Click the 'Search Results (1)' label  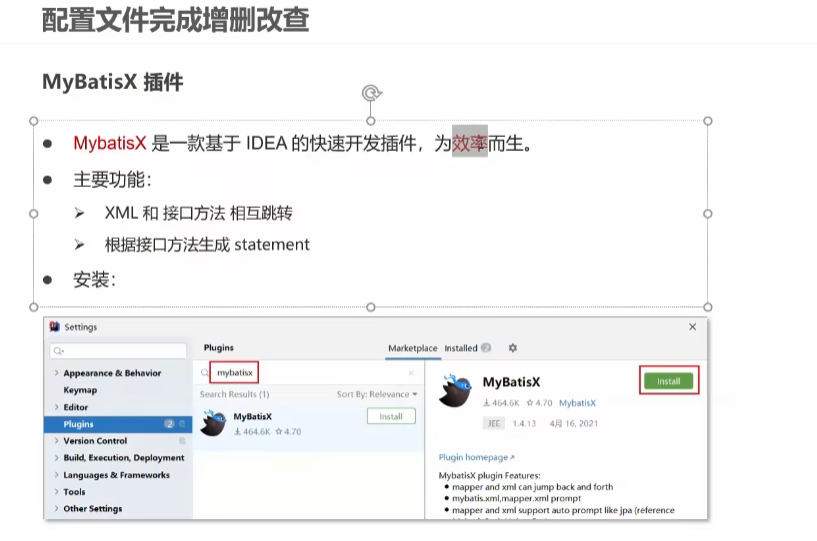234,394
